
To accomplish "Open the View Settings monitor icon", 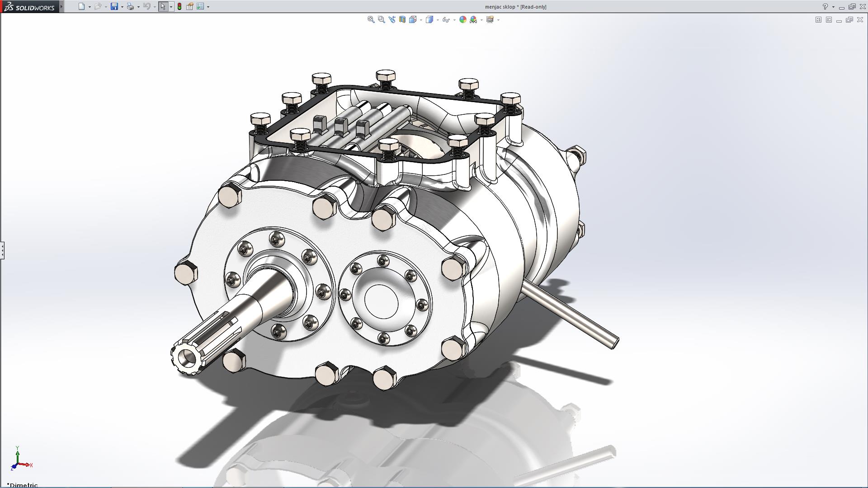I will click(490, 19).
